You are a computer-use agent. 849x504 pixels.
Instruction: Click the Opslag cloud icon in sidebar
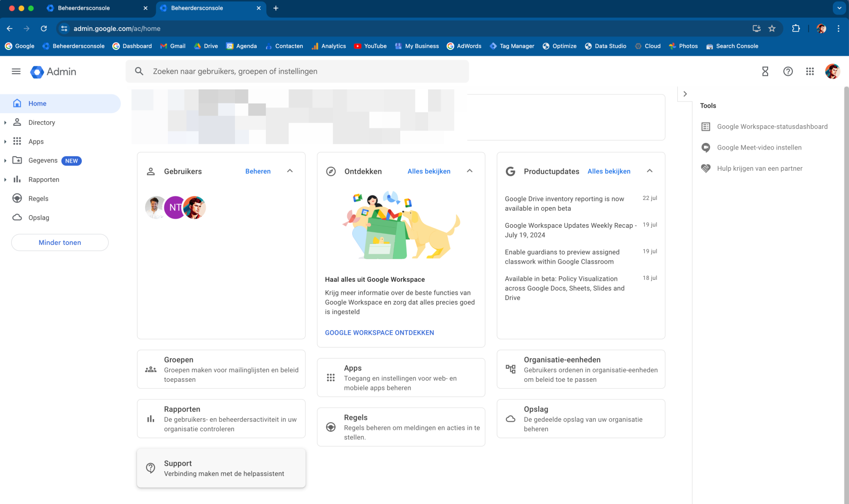pos(17,218)
